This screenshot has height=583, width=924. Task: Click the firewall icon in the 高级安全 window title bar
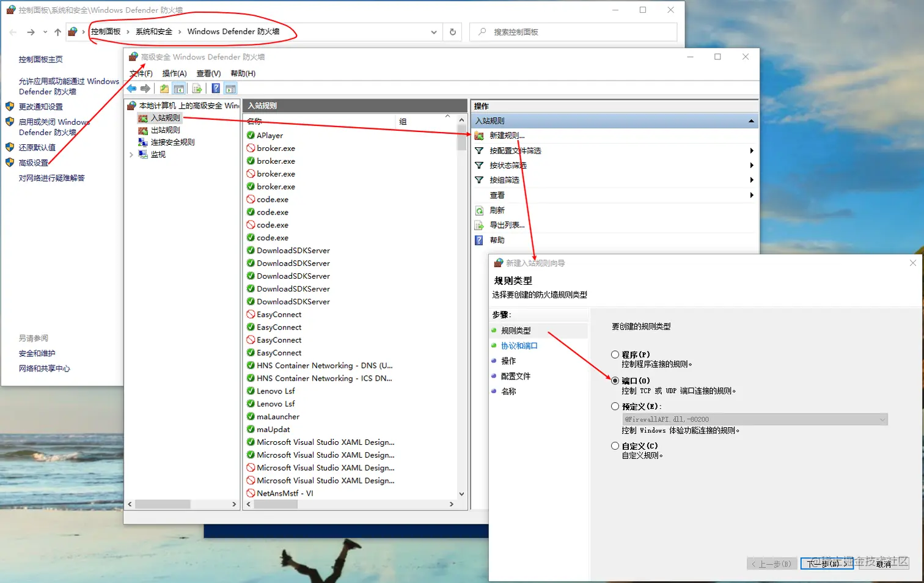tap(133, 57)
